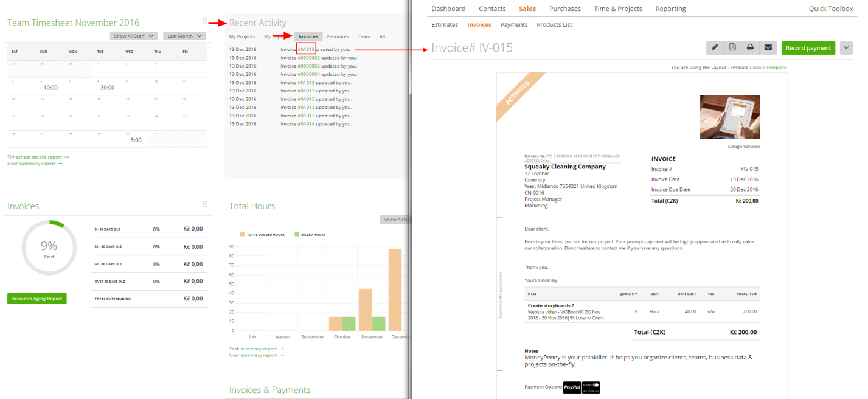Open User summary report under Total Hours
The image size is (868, 399).
[257, 355]
